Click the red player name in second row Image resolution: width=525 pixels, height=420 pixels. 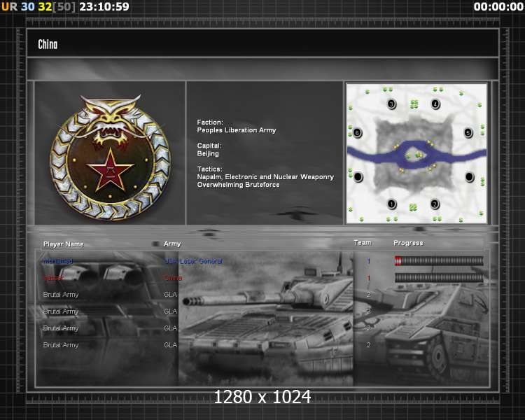pos(53,278)
